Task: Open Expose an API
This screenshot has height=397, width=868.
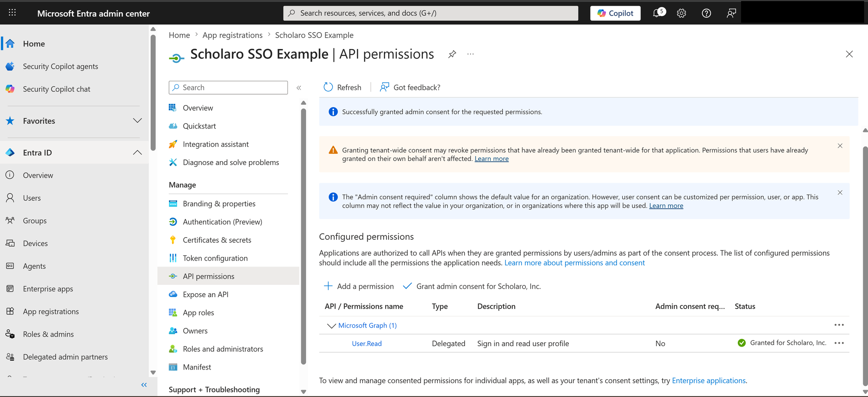Action: [205, 294]
